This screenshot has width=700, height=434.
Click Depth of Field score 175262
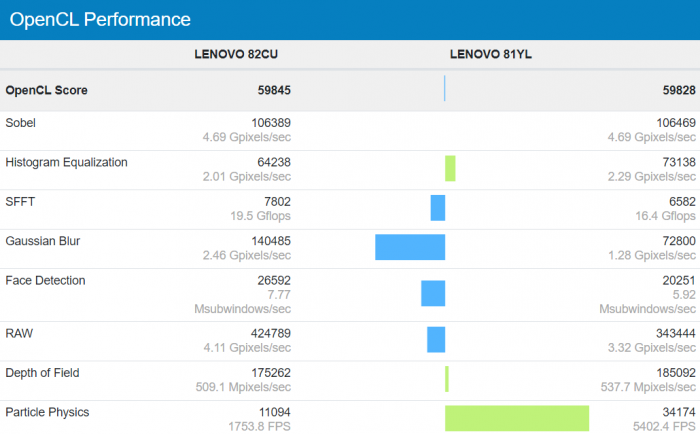click(x=271, y=373)
